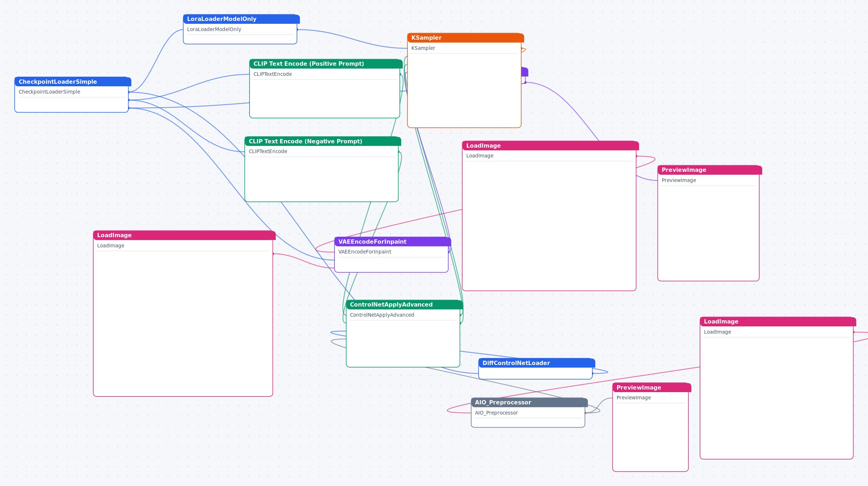
Task: Select the PreviewImage node header next to AIO_Preprocessor
Action: click(x=652, y=387)
